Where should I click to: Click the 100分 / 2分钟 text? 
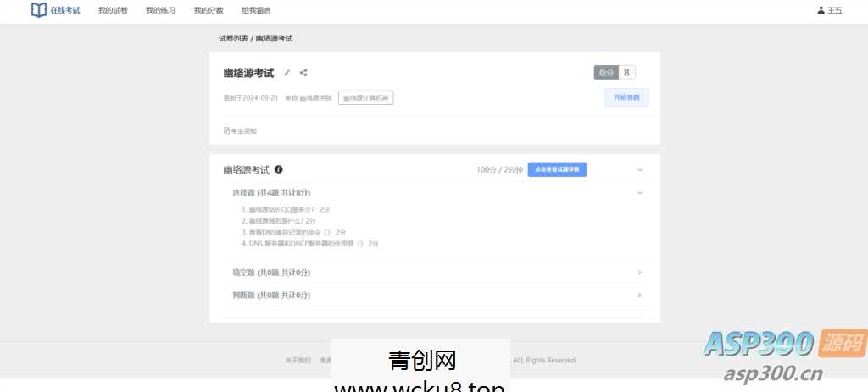click(x=499, y=169)
